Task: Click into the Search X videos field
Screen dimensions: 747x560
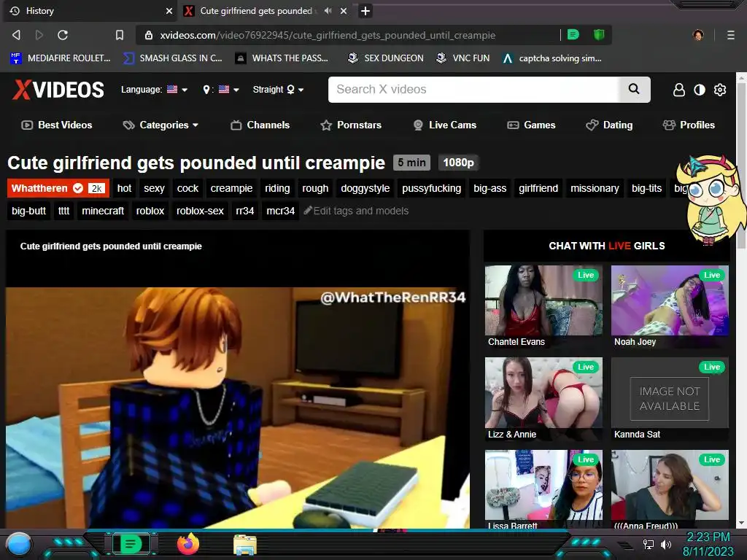Action: pos(473,90)
